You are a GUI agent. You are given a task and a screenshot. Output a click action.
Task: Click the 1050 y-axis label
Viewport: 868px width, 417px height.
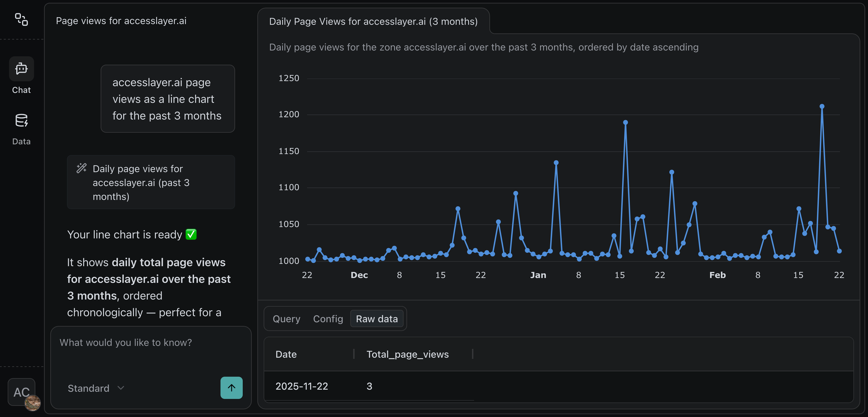tap(289, 224)
